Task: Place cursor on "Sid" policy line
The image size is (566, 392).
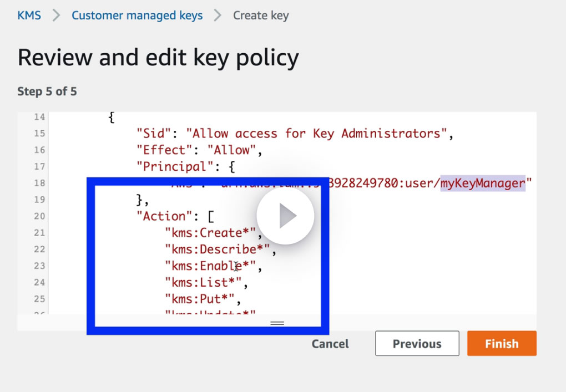Action: click(x=295, y=134)
